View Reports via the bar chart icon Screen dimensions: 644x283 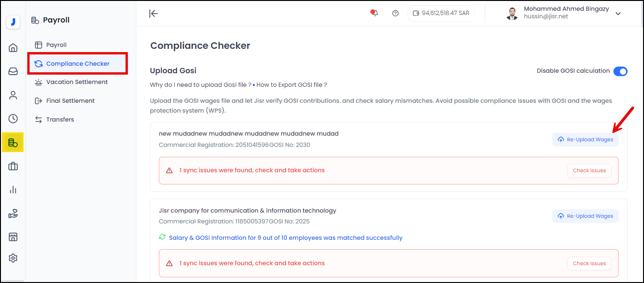13,189
